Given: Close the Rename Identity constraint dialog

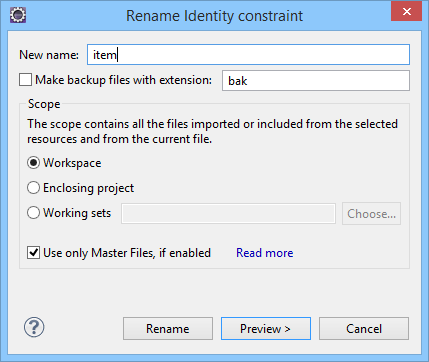Looking at the screenshot, I should coord(407,12).
